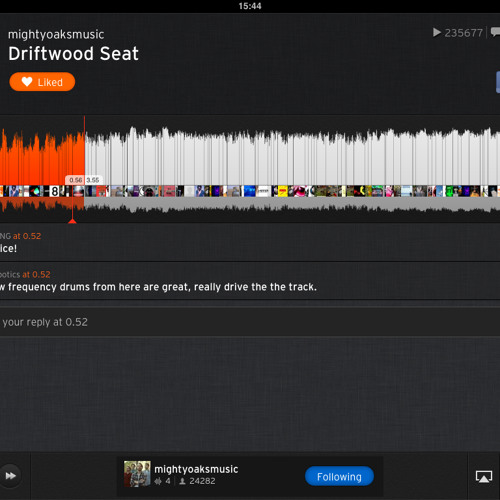Open the first comment ending in 'ice!'

(250, 242)
